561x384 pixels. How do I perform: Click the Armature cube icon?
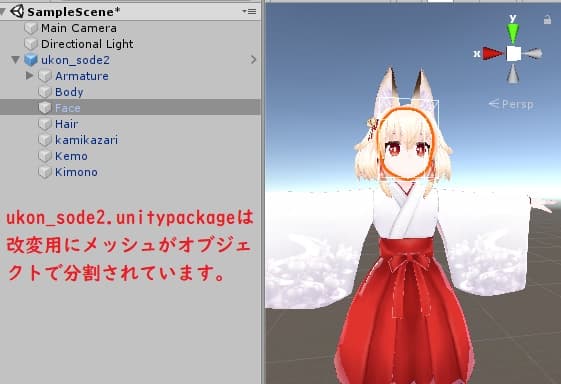(x=45, y=76)
